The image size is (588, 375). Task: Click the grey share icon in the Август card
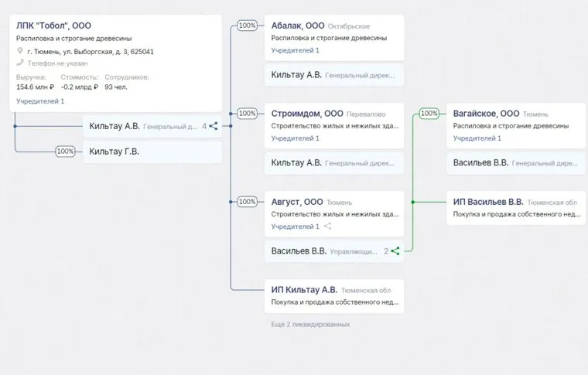point(327,227)
